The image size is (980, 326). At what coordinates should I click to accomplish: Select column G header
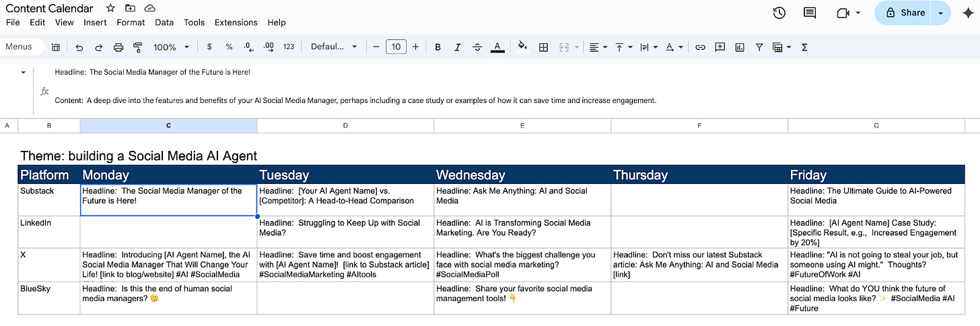[876, 126]
